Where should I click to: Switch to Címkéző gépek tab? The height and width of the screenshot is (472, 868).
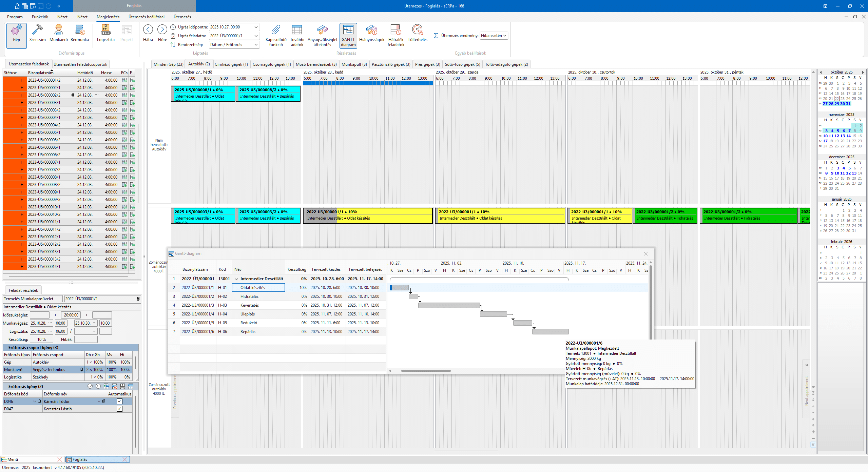[231, 64]
